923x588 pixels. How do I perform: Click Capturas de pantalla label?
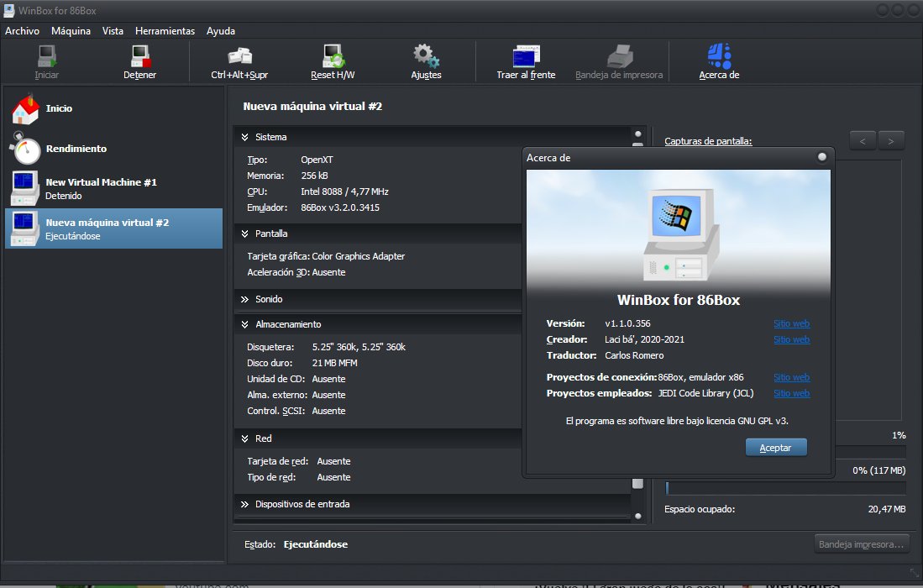click(708, 141)
